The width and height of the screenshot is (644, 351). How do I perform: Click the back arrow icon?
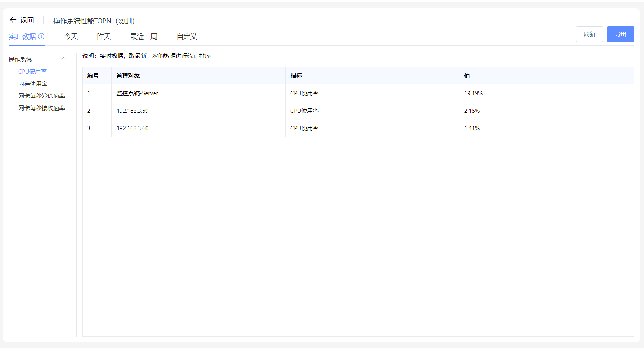(13, 20)
